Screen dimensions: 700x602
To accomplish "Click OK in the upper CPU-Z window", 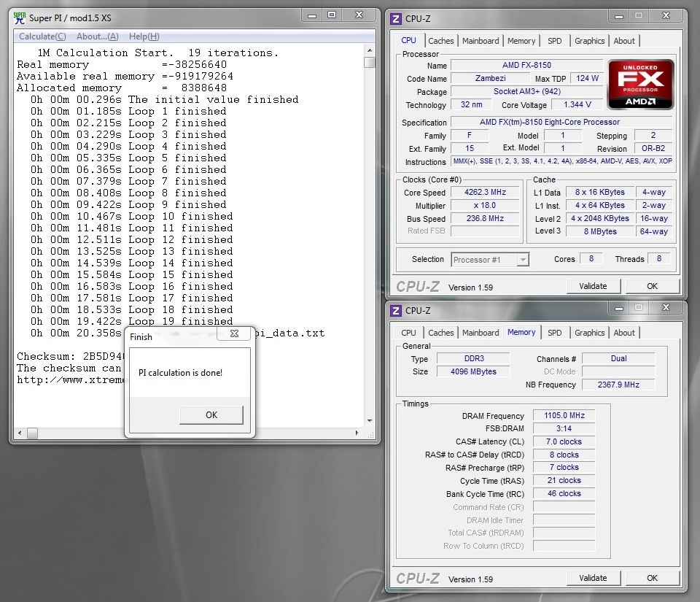I will coord(652,286).
